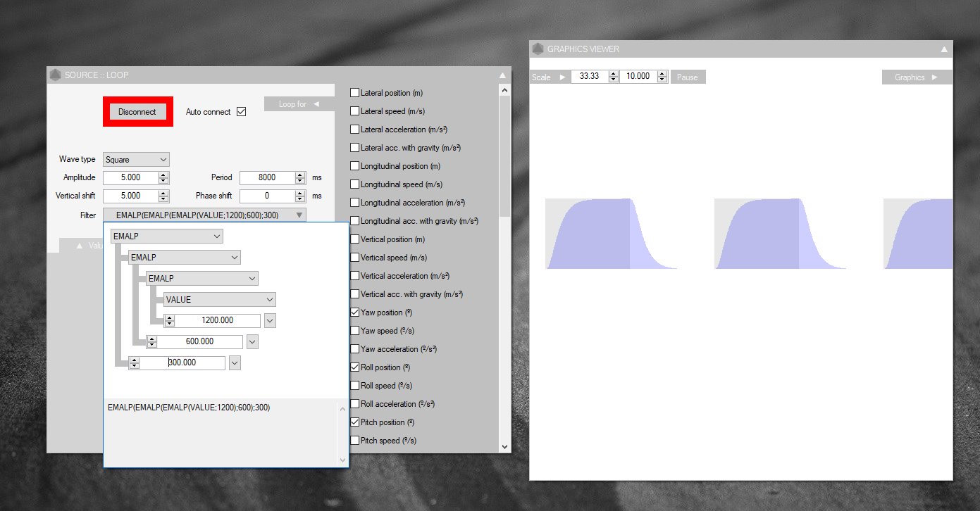Viewport: 980px width, 511px height.
Task: Open the VALUE dropdown in filter tree
Action: [219, 300]
